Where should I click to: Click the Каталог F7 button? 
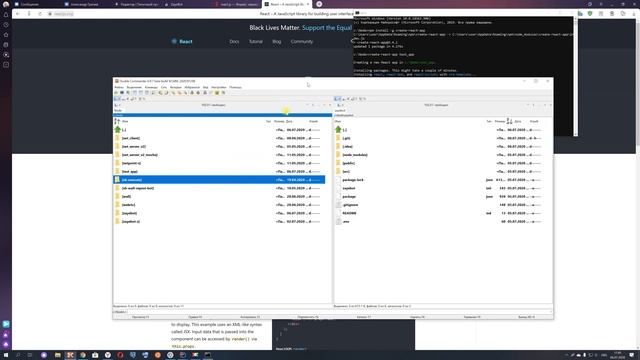pyautogui.click(x=364, y=317)
